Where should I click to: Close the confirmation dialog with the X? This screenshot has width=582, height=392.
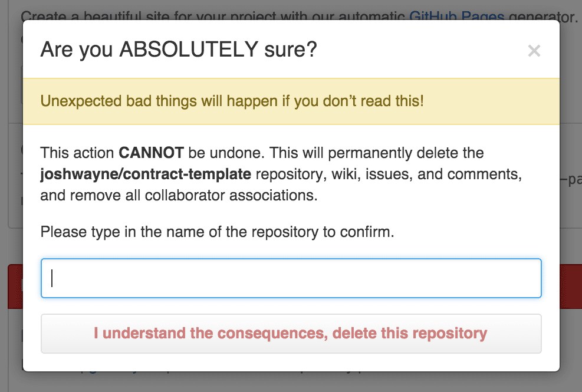click(534, 51)
